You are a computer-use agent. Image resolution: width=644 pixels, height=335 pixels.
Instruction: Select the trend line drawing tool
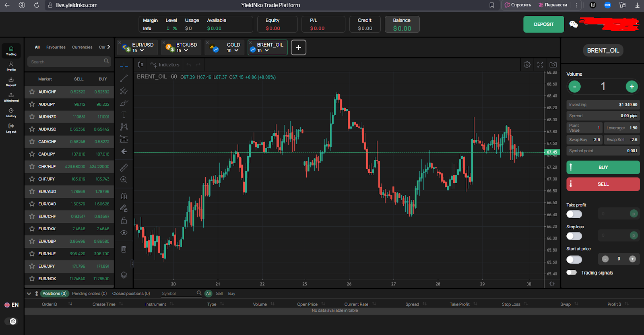[x=124, y=79]
